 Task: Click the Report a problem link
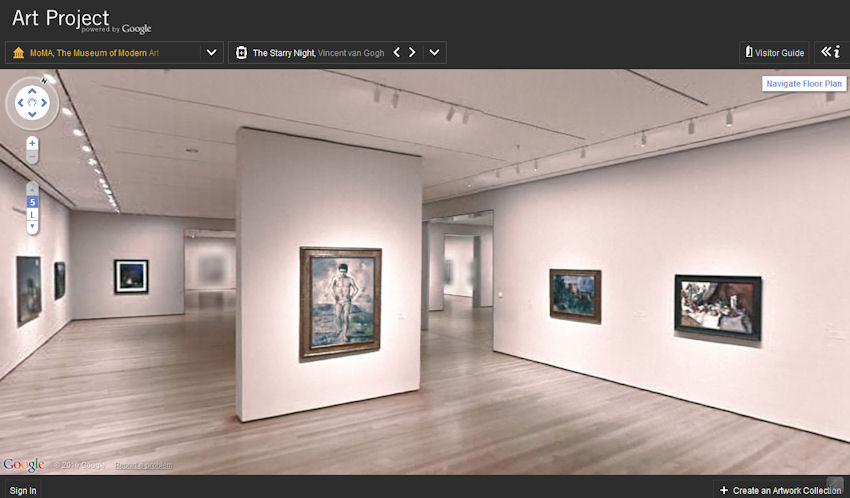point(144,465)
